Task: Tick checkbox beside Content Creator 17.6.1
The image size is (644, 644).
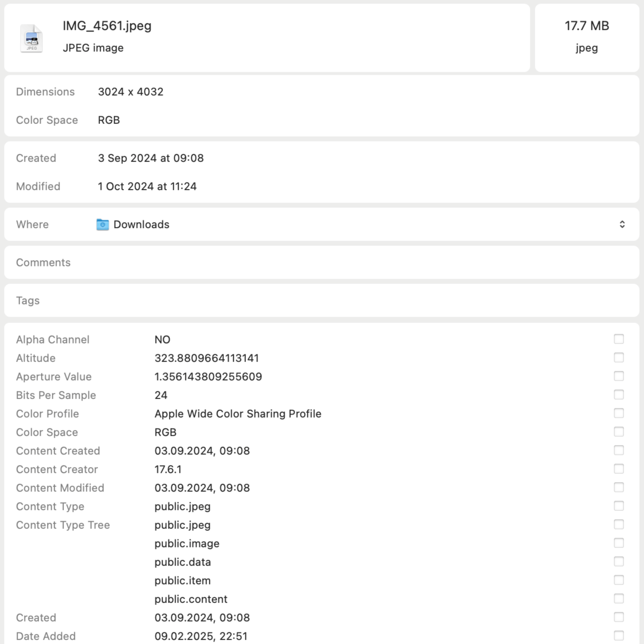Action: 619,469
